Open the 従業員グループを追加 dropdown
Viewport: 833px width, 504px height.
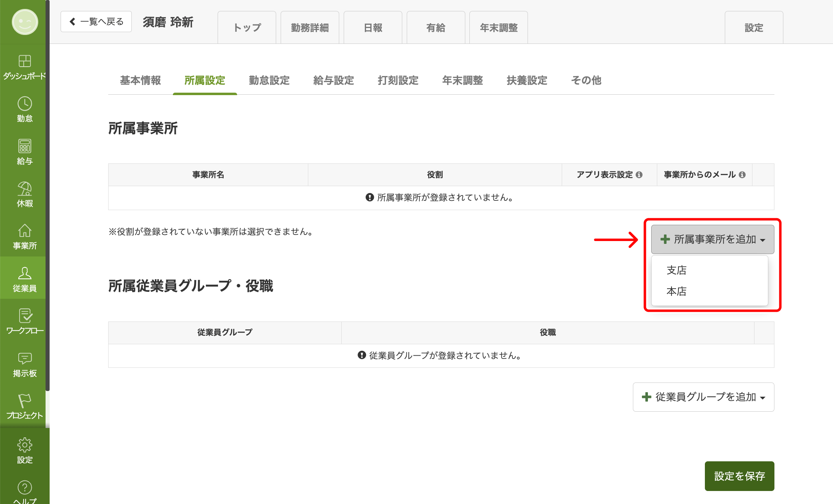point(703,397)
